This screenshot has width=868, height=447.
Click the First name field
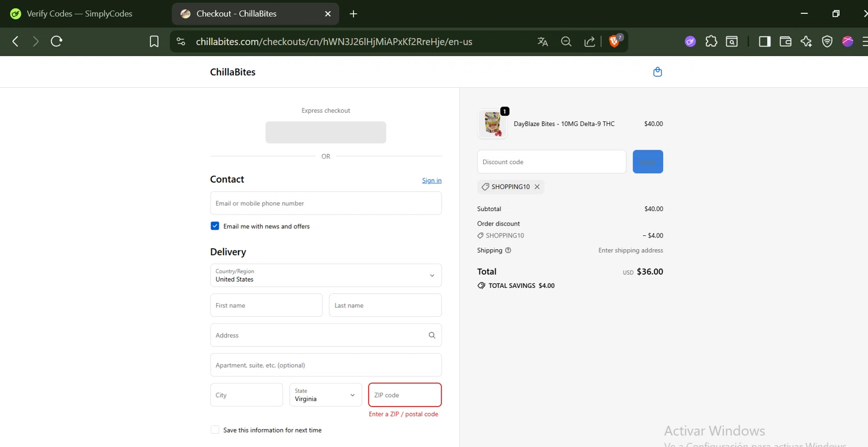click(x=266, y=305)
